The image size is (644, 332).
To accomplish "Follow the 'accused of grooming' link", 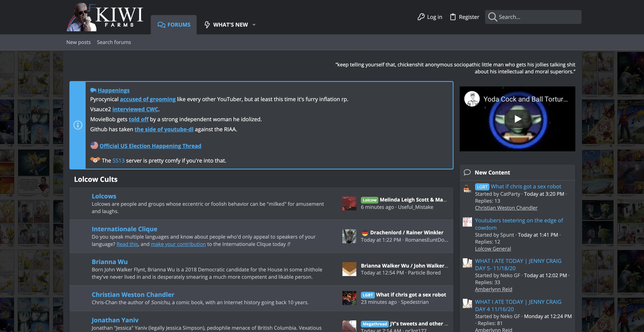I will tap(148, 99).
